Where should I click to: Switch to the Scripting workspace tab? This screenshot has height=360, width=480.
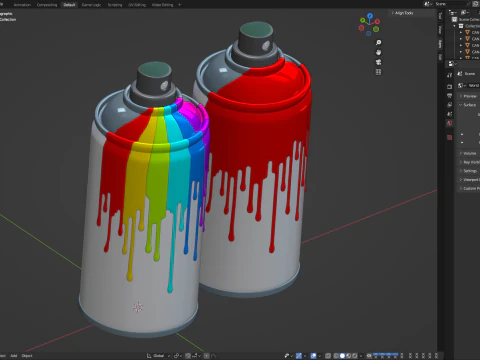pos(115,5)
